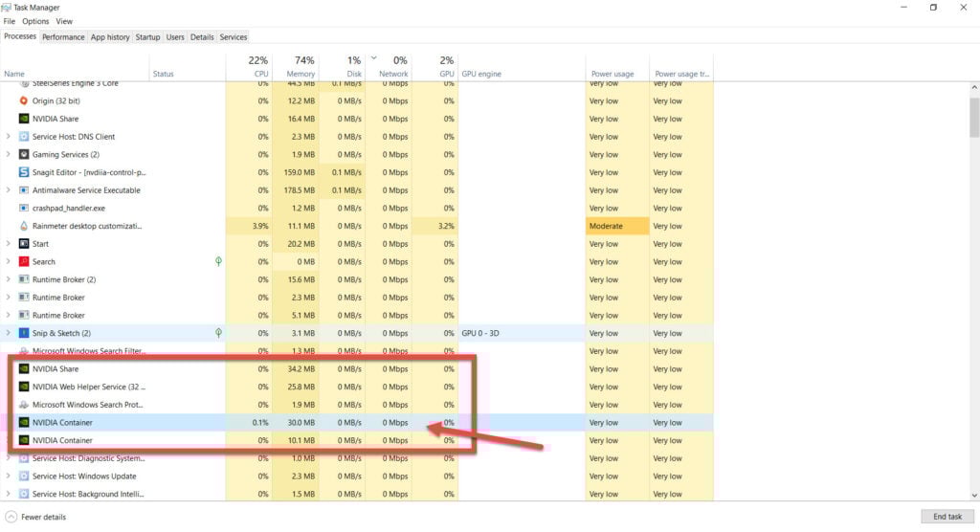
Task: Click the Snagit Editor process icon
Action: (24, 172)
